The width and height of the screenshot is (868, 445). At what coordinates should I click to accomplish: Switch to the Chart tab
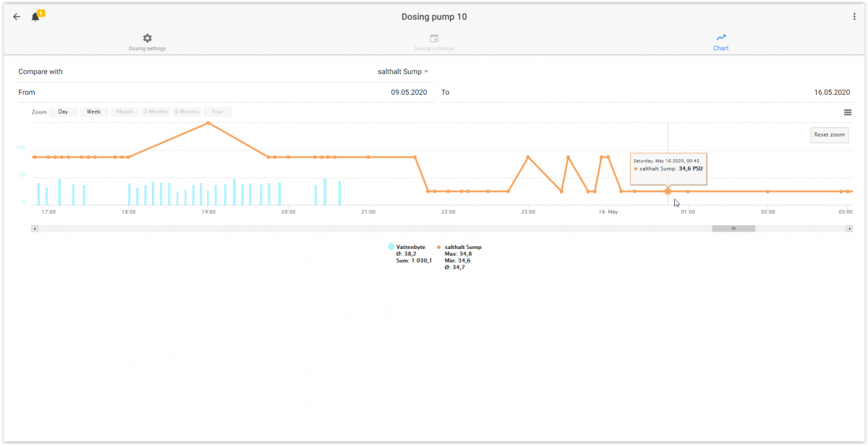tap(720, 42)
